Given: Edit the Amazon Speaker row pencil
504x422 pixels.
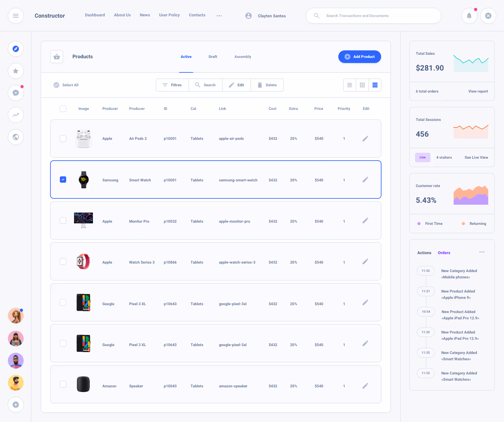Looking at the screenshot, I should [x=365, y=386].
